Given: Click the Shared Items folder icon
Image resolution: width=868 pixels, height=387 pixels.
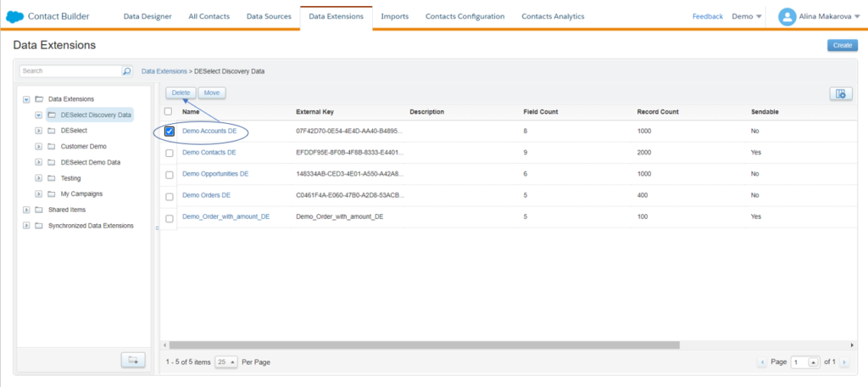Looking at the screenshot, I should pyautogui.click(x=39, y=210).
